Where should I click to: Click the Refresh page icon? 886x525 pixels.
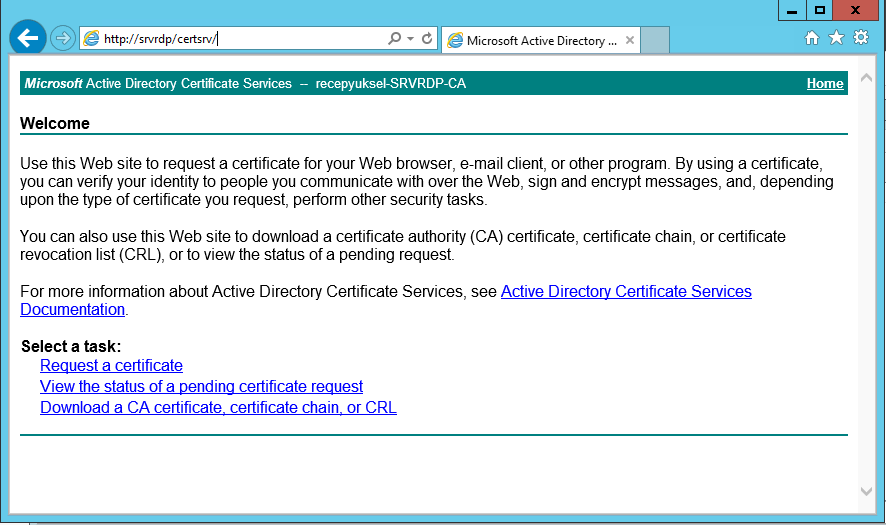[x=427, y=38]
